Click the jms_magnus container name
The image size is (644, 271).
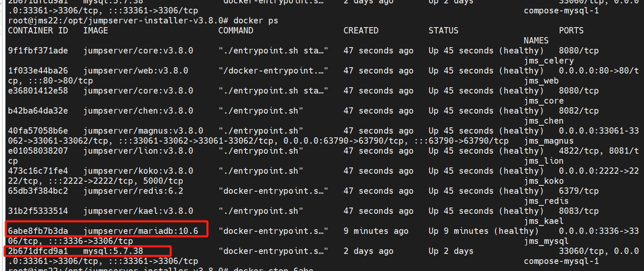click(x=549, y=141)
